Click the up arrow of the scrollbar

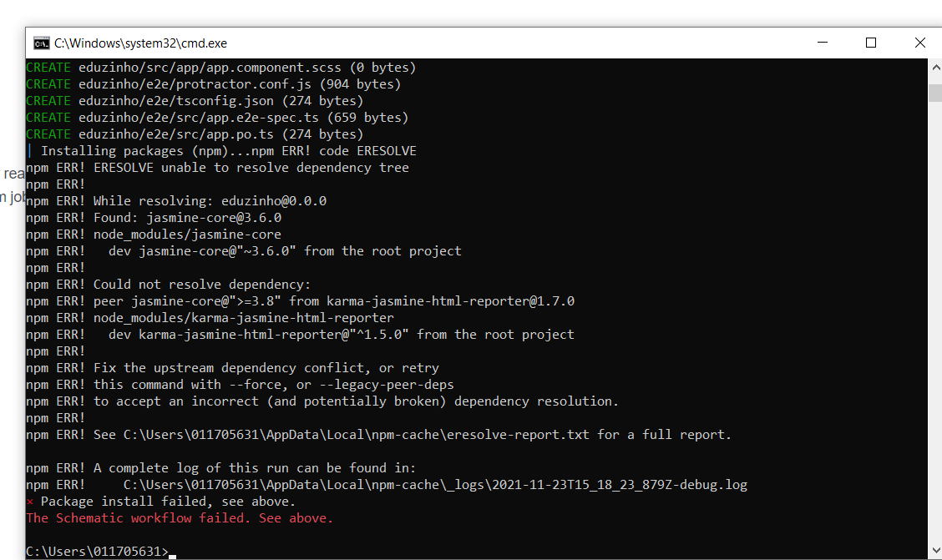[x=935, y=68]
